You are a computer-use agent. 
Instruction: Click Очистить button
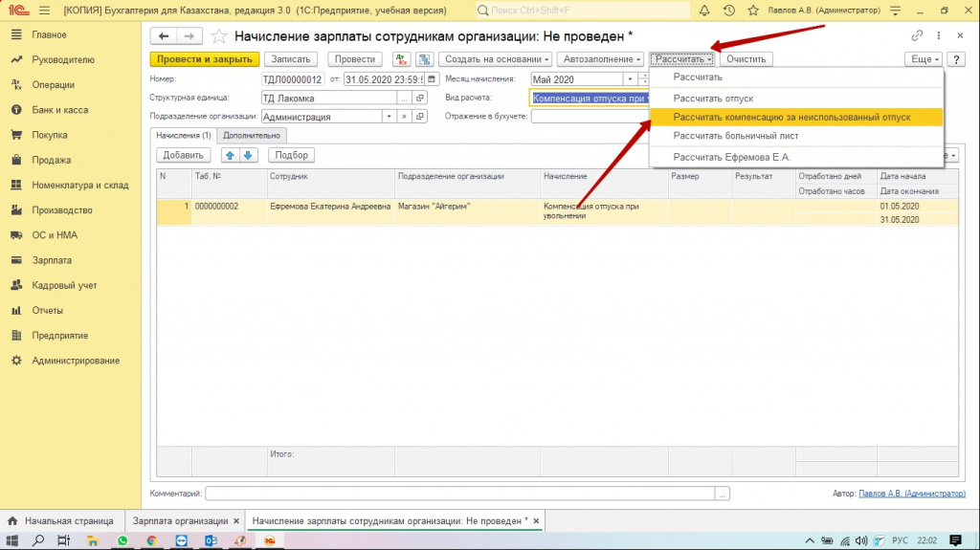pos(746,59)
